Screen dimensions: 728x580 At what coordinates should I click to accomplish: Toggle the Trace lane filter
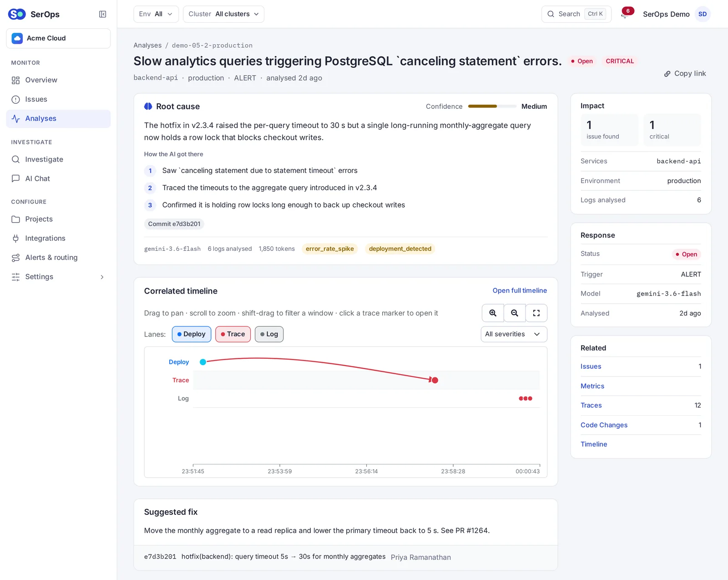click(x=233, y=334)
